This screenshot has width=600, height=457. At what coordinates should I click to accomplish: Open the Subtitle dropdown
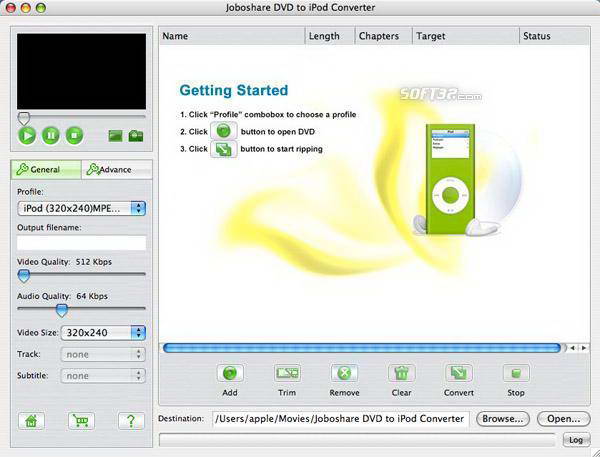point(103,376)
